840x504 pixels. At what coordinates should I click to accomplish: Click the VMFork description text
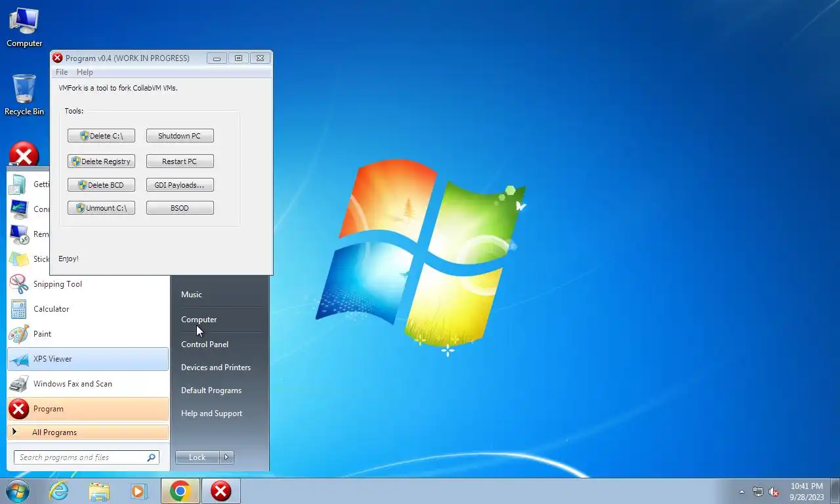pos(118,88)
